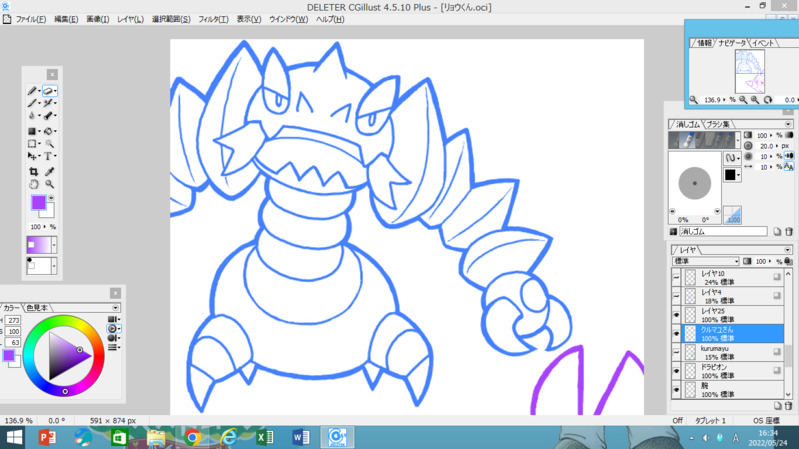Create a new layer in layer panel
Image resolution: width=799 pixels, height=449 pixels.
pyautogui.click(x=778, y=406)
